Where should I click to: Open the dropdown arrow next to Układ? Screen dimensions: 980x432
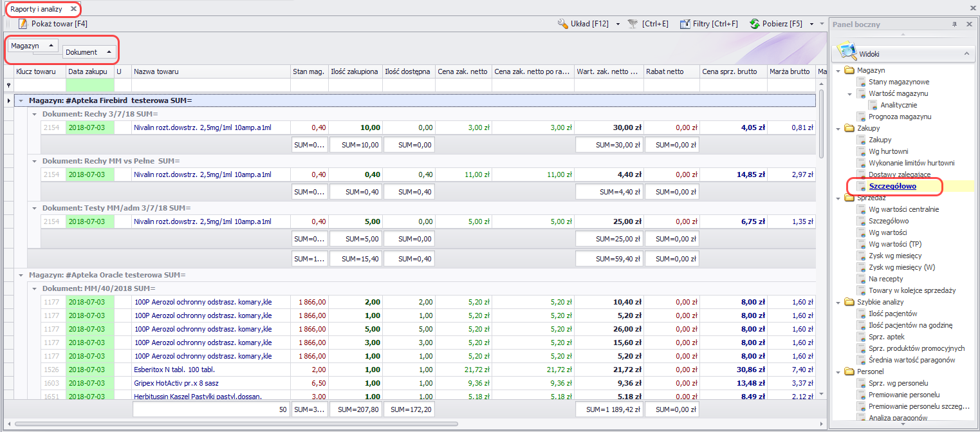(x=618, y=24)
